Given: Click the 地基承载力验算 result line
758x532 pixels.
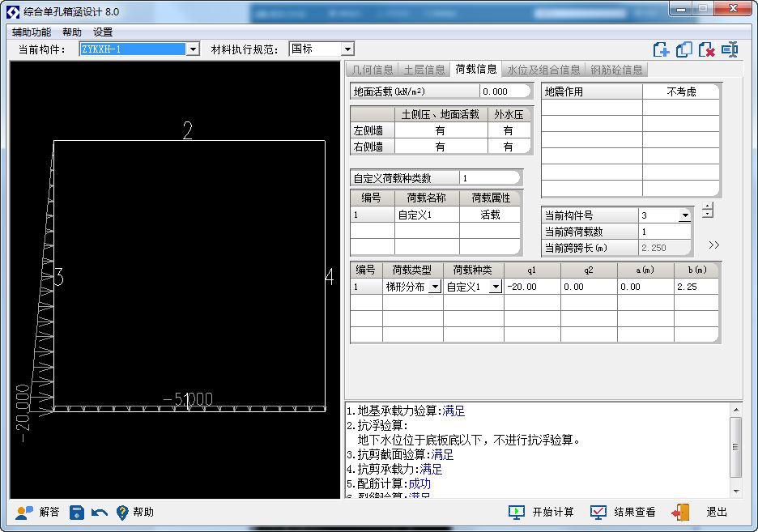Looking at the screenshot, I should pos(406,411).
